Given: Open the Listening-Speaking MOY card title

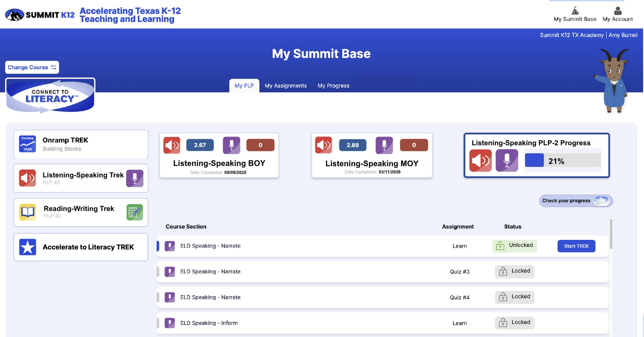Looking at the screenshot, I should pos(372,163).
